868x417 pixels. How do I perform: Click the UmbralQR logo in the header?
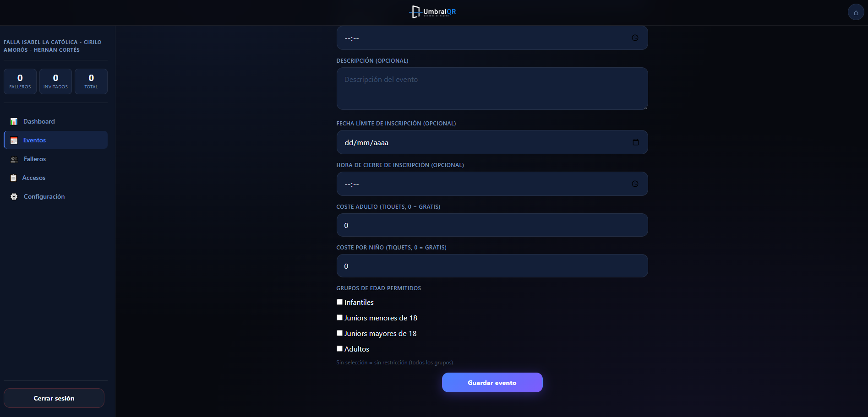pos(433,12)
